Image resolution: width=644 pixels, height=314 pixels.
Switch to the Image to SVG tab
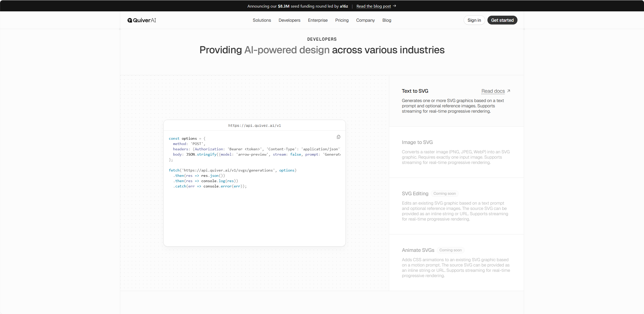coord(456,152)
